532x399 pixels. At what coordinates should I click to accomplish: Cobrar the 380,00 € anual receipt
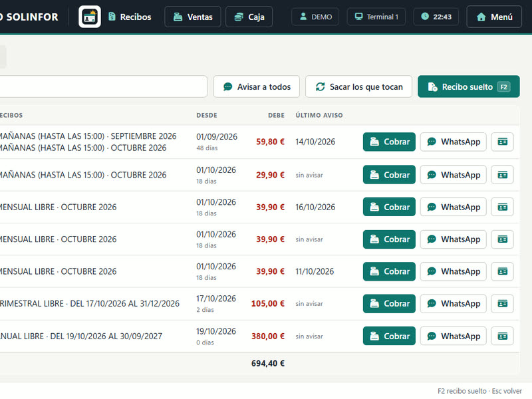pos(389,336)
